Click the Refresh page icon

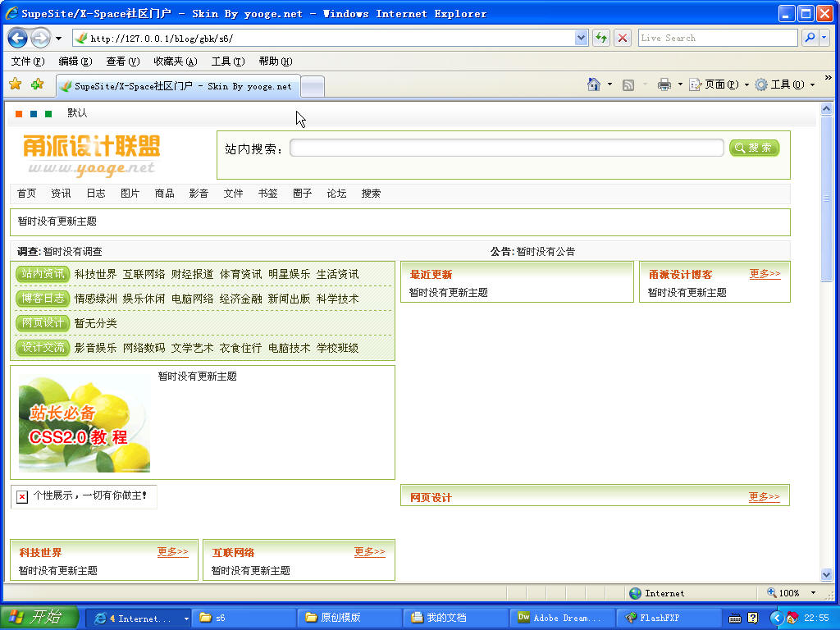[x=601, y=38]
